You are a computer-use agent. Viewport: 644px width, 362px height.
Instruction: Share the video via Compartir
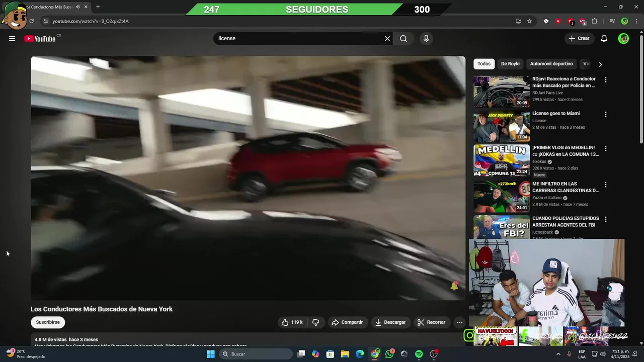point(347,322)
